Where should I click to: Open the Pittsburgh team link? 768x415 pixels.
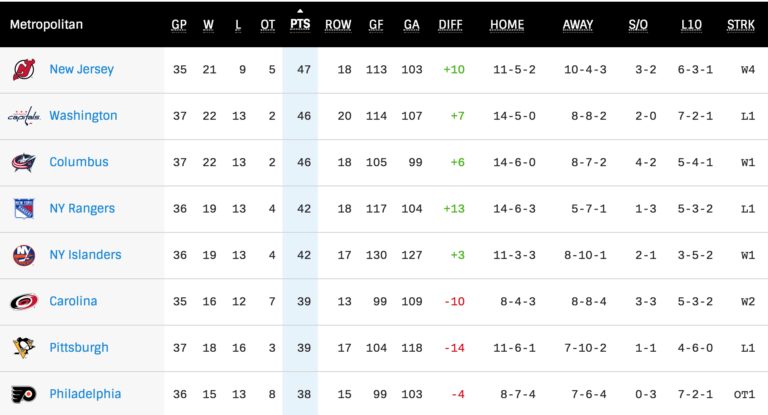pos(79,347)
